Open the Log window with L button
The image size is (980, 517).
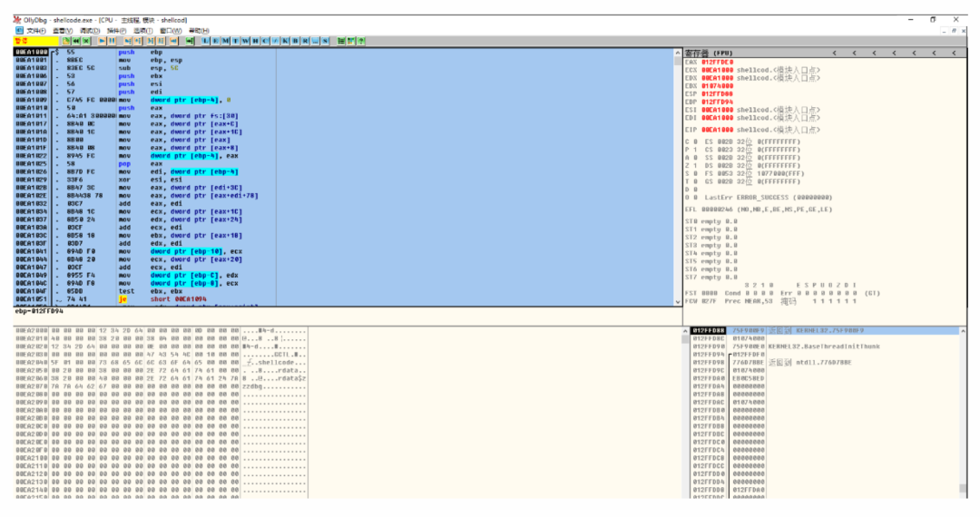206,41
